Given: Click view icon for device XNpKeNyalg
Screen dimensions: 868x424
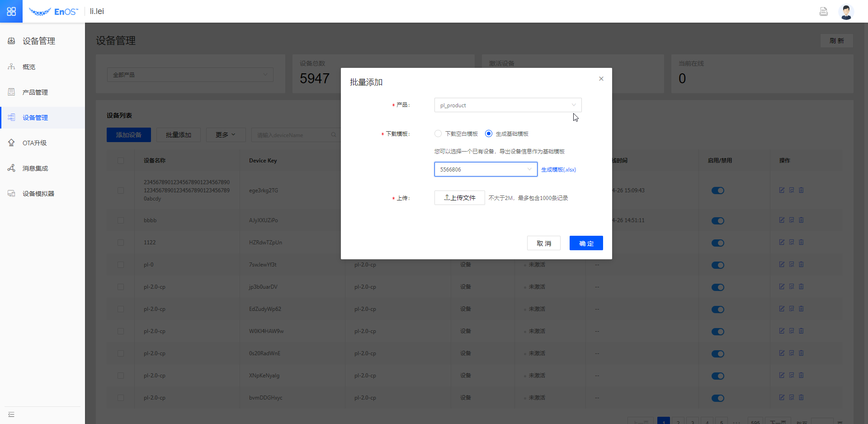Looking at the screenshot, I should coord(792,375).
